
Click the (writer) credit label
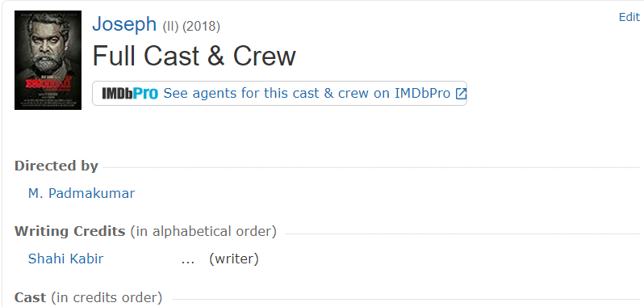[x=234, y=259]
